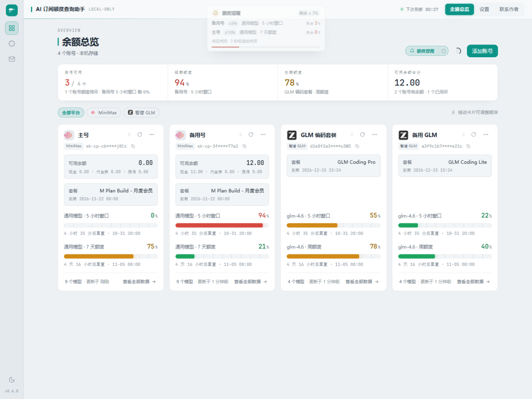
Task: Open the mail contact icon in the sidebar
Action: click(x=12, y=59)
